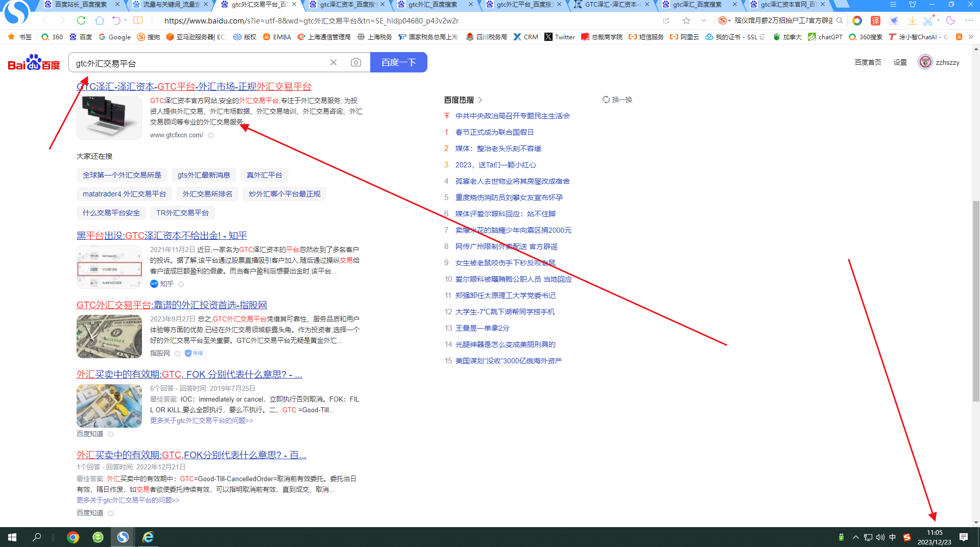
Task: Open the 黑平台出没 知乎 result link
Action: click(162, 235)
